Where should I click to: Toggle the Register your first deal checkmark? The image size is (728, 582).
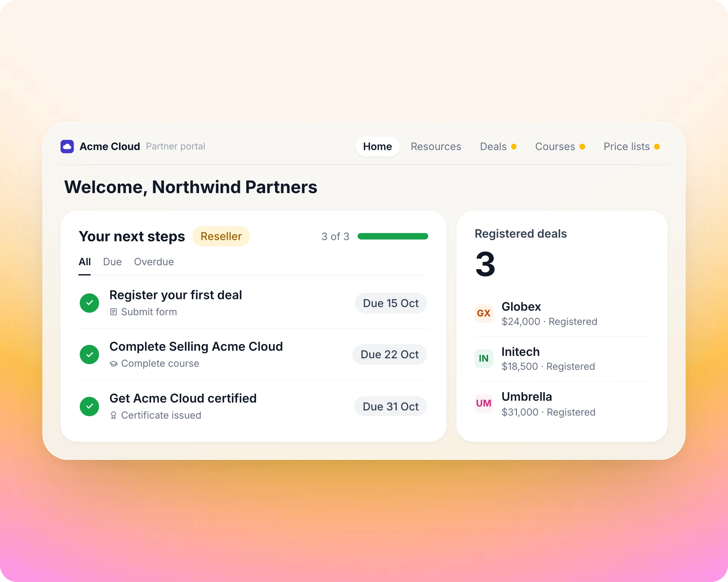pyautogui.click(x=89, y=303)
